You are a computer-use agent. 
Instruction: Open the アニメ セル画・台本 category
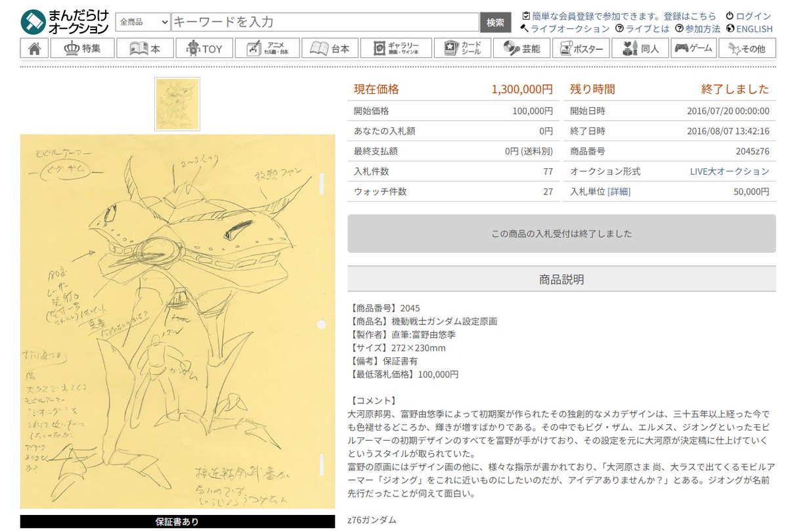click(x=268, y=48)
